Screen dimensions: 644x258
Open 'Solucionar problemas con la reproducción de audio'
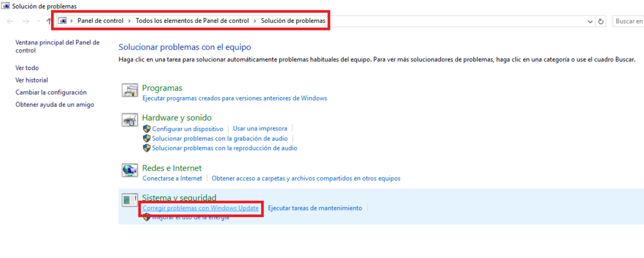click(x=225, y=148)
